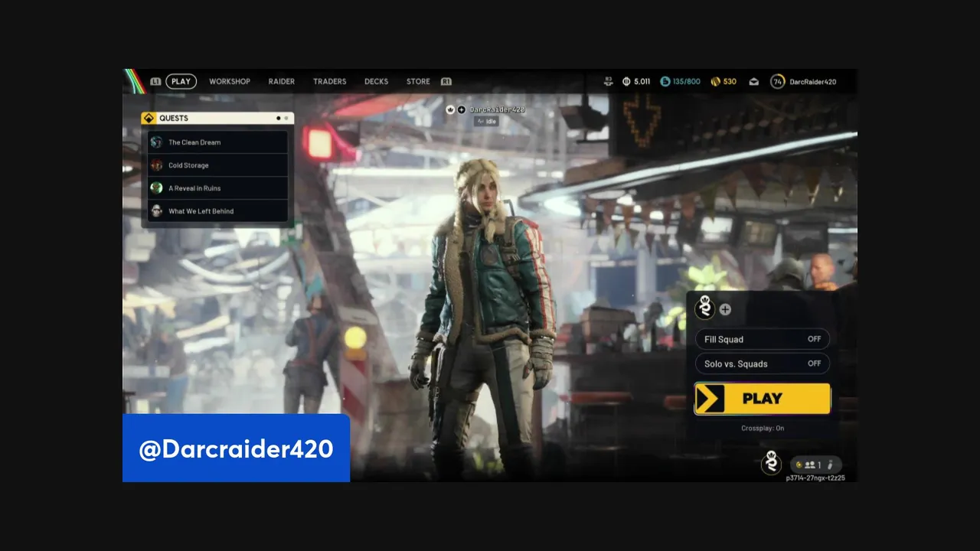Click The Clean Dream quest giver portrait
The width and height of the screenshot is (980, 551).
pos(156,142)
